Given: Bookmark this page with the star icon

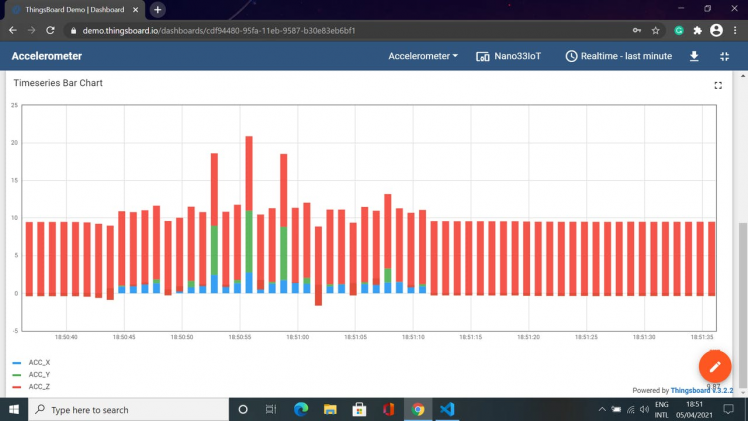Looking at the screenshot, I should (x=655, y=31).
